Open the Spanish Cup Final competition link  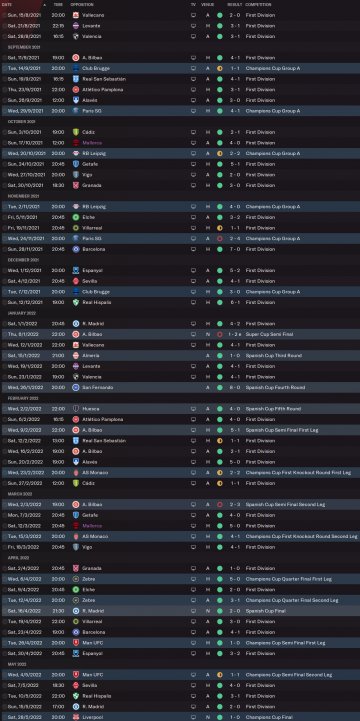[x=266, y=611]
